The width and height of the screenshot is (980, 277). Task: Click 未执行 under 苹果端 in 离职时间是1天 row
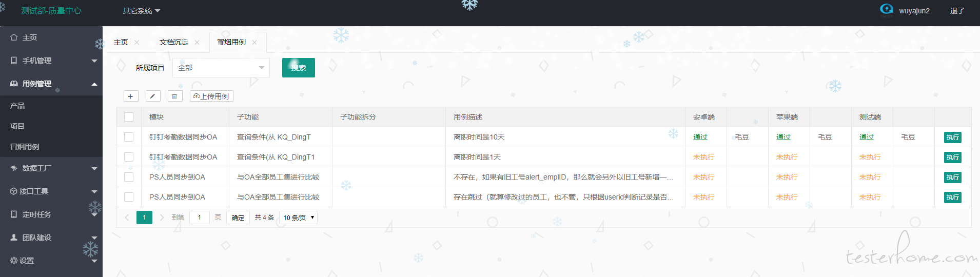(x=787, y=157)
